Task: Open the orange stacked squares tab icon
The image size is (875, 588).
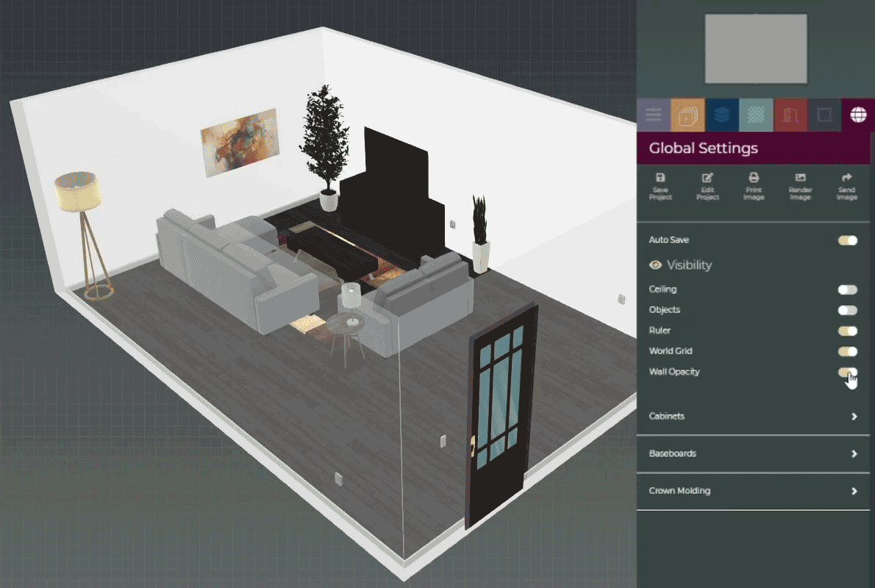Action: tap(687, 115)
